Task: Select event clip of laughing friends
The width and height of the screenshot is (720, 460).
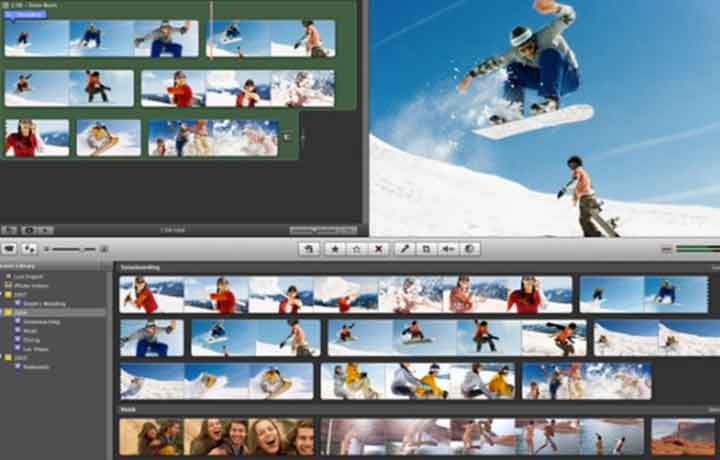Action: 217,437
